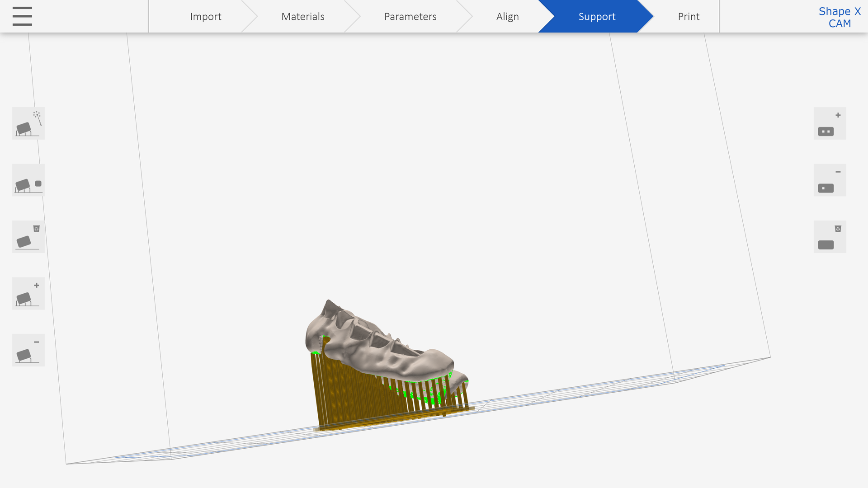
Task: Click the remove support minus icon
Action: pyautogui.click(x=28, y=350)
